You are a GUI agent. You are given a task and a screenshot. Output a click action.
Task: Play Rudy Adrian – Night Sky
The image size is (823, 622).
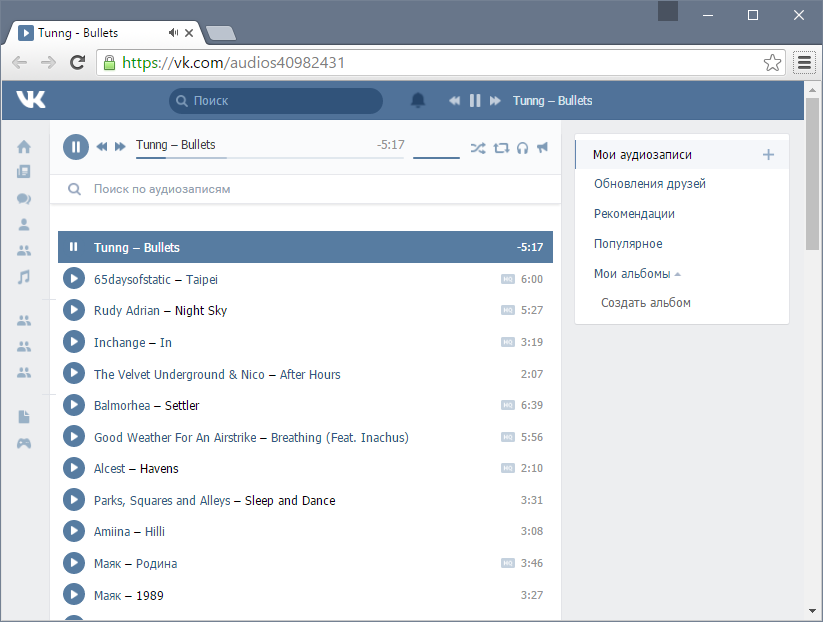click(74, 310)
